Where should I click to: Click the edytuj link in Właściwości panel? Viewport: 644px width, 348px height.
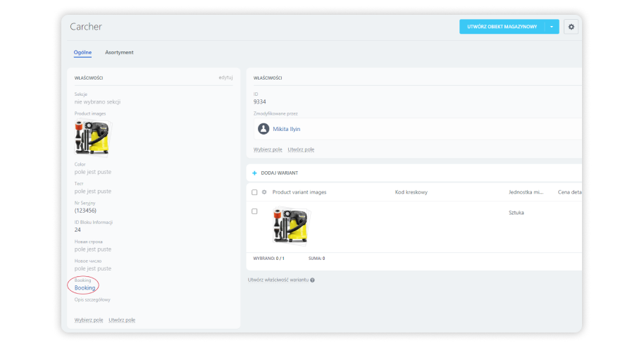pyautogui.click(x=225, y=77)
